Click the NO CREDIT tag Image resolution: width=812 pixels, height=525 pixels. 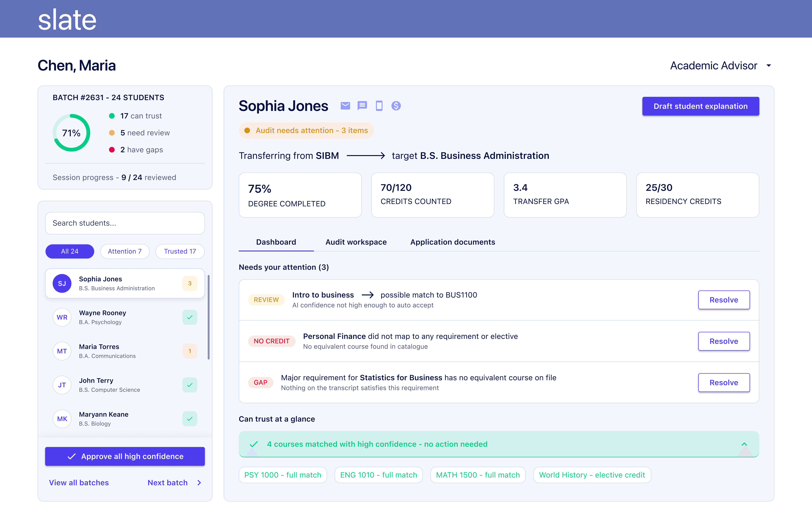click(272, 341)
